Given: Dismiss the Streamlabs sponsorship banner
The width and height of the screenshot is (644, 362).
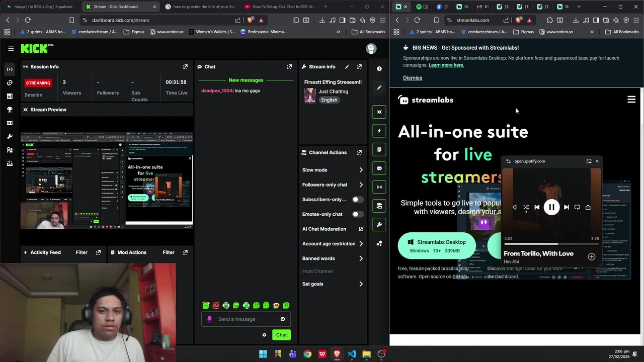Looking at the screenshot, I should point(413,78).
